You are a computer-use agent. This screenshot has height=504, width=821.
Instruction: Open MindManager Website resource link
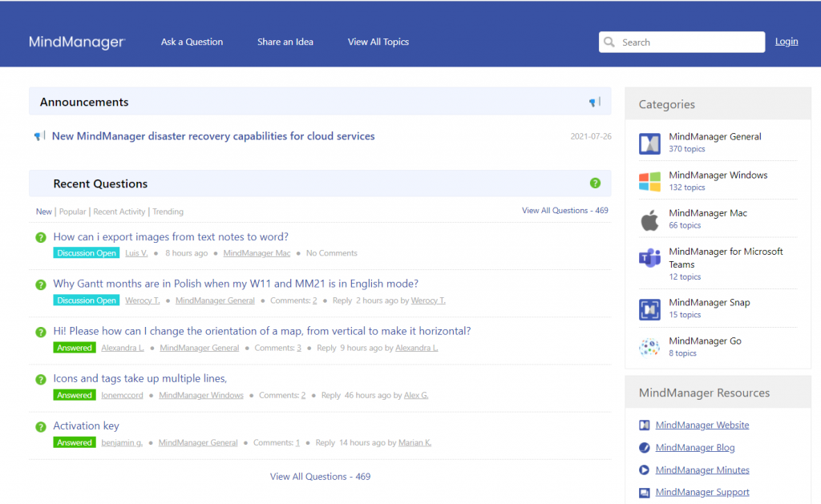click(x=702, y=425)
